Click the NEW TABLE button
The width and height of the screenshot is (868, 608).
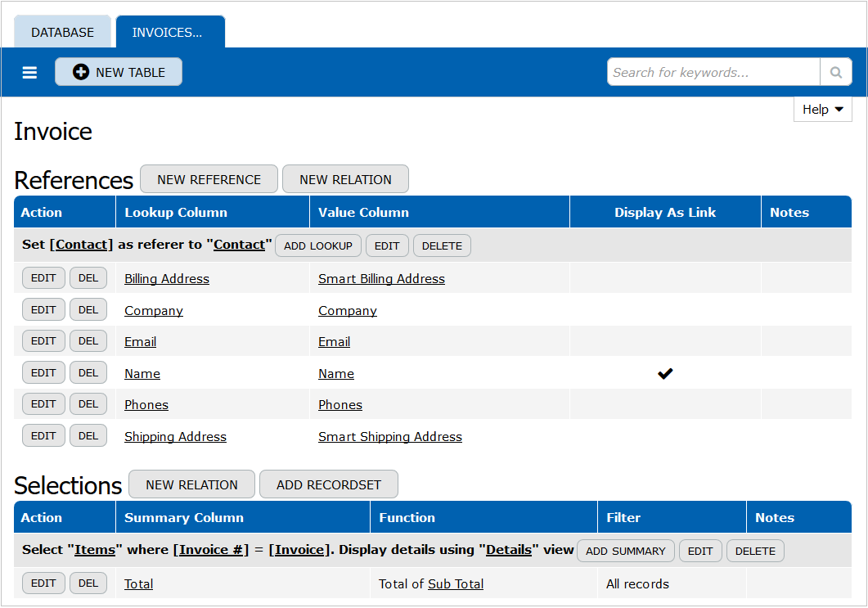[119, 72]
